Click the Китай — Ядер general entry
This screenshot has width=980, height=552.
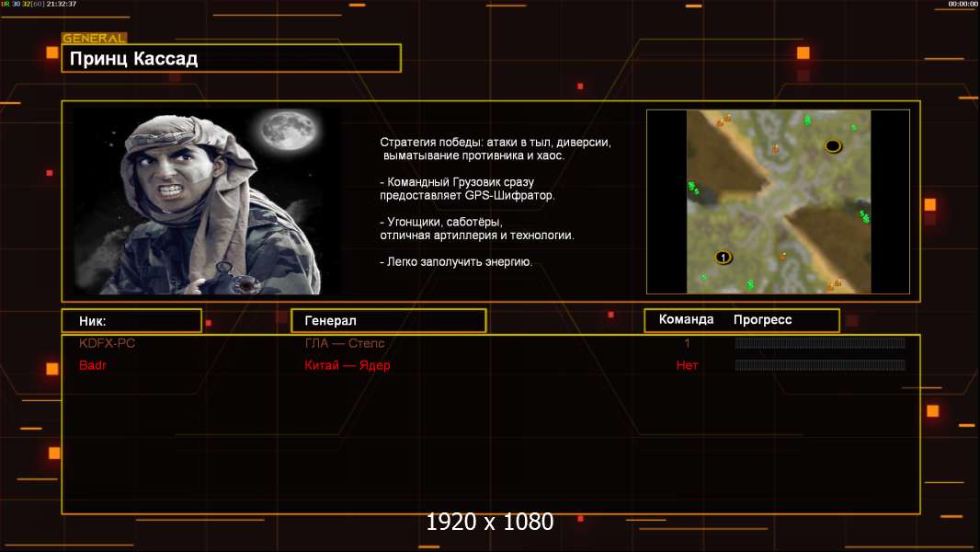348,365
